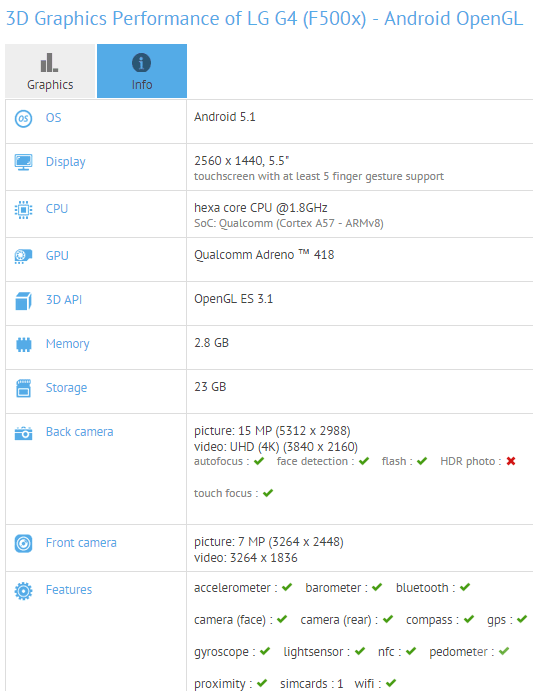
Task: Click the Qualcomm Adreno 418 value
Action: click(264, 255)
